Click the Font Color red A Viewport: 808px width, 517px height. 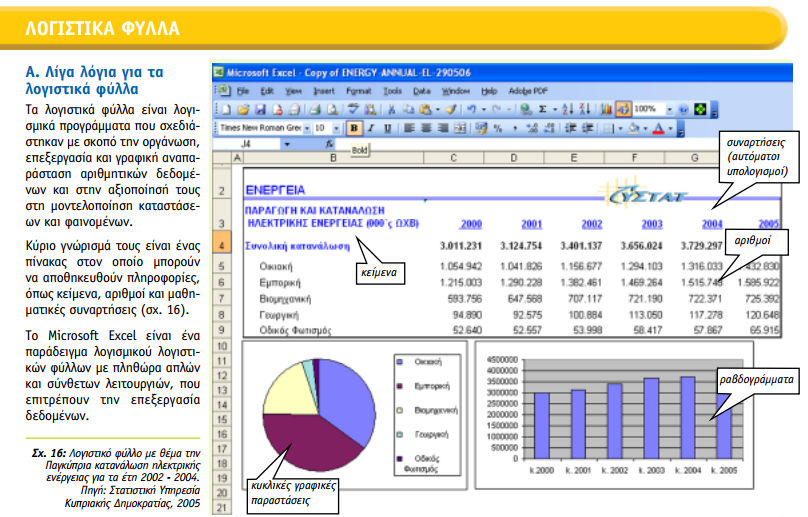click(x=659, y=128)
